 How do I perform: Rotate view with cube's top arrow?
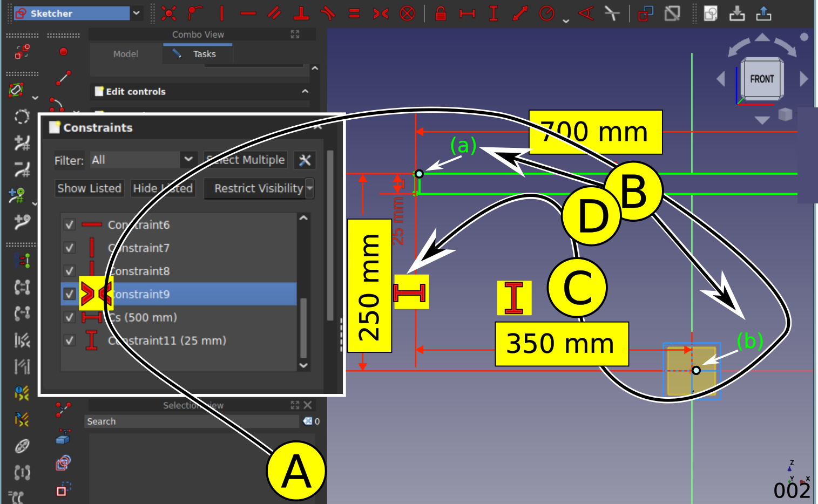(762, 37)
